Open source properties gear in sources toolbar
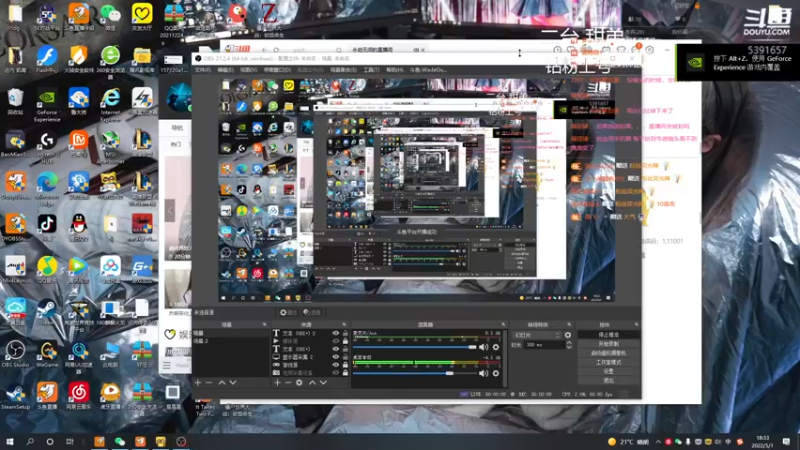The image size is (800, 450). coord(299,383)
